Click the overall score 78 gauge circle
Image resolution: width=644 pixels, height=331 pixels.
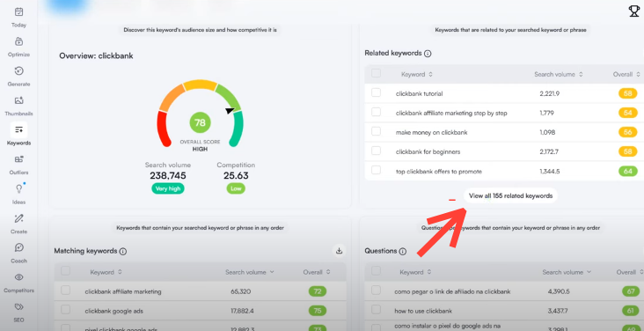point(200,122)
